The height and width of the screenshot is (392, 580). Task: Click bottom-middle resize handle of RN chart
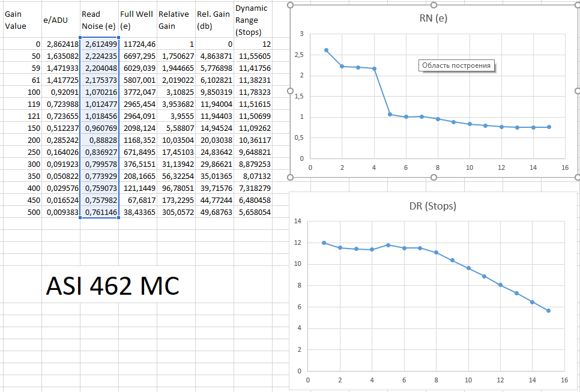point(433,177)
